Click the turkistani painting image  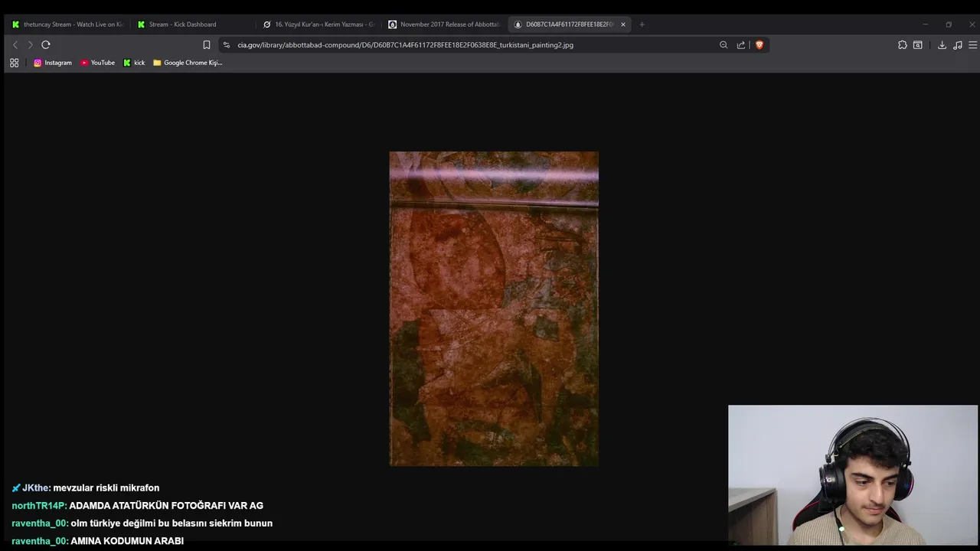click(x=494, y=308)
